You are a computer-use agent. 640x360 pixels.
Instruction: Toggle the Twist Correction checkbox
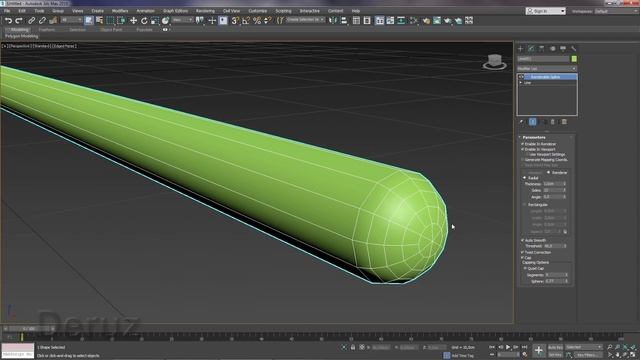[522, 253]
